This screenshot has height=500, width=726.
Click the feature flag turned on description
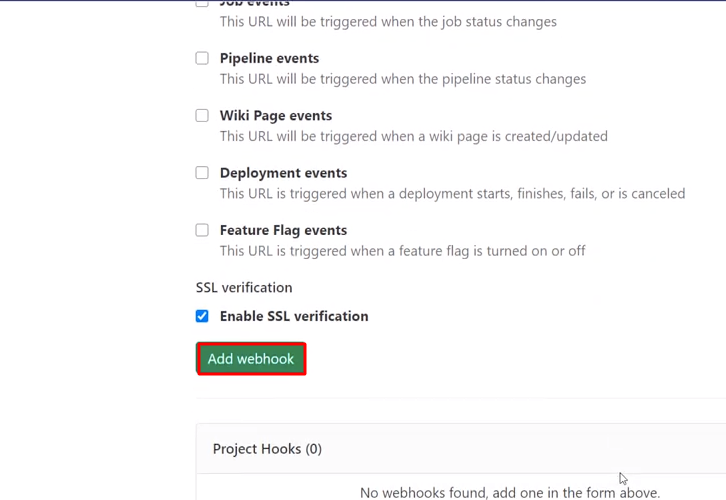point(402,251)
